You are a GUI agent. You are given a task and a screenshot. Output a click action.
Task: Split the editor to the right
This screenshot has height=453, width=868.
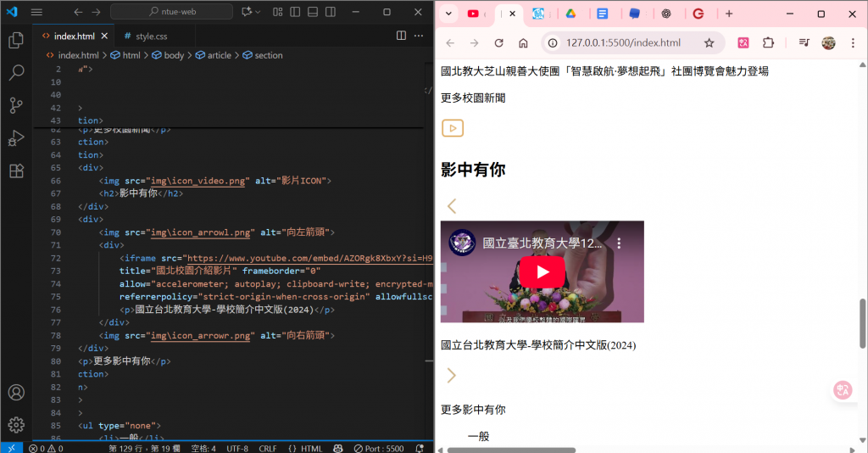click(x=401, y=36)
